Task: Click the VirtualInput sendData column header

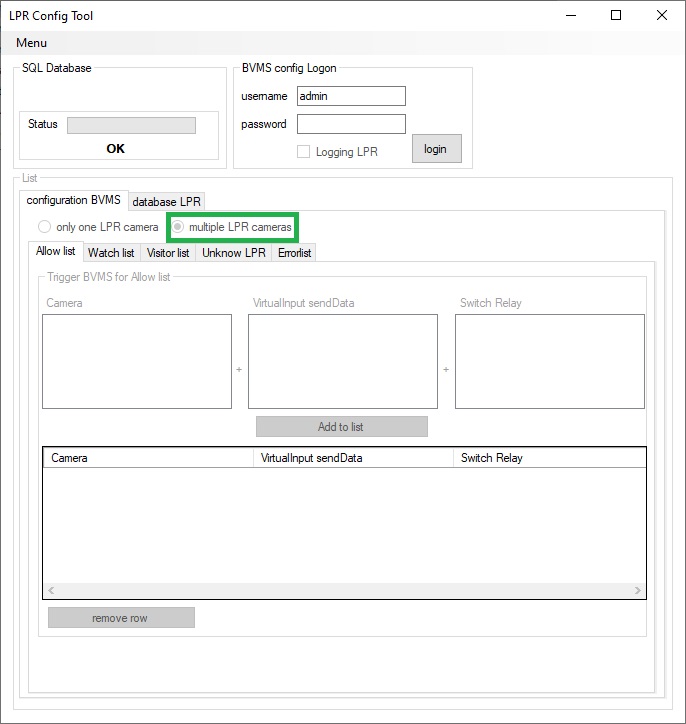Action: tap(354, 458)
